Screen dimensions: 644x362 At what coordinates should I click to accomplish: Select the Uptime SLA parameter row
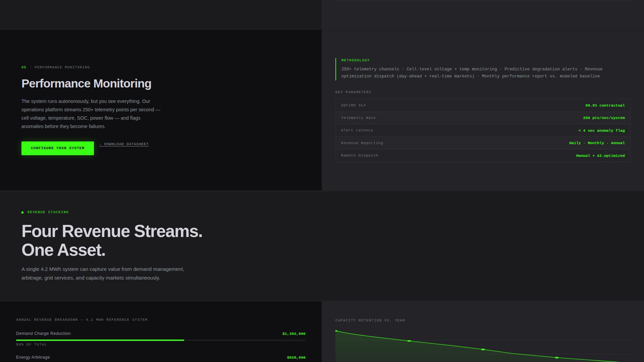[483, 105]
